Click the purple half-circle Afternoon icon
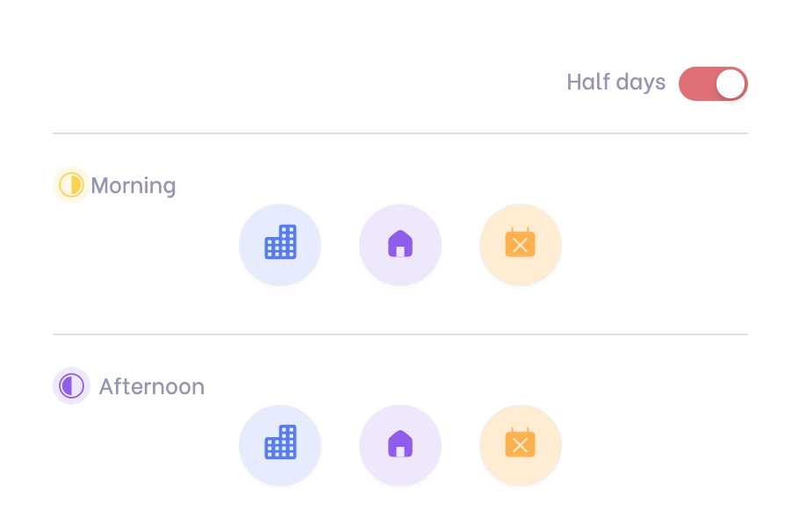799x532 pixels. pyautogui.click(x=71, y=385)
